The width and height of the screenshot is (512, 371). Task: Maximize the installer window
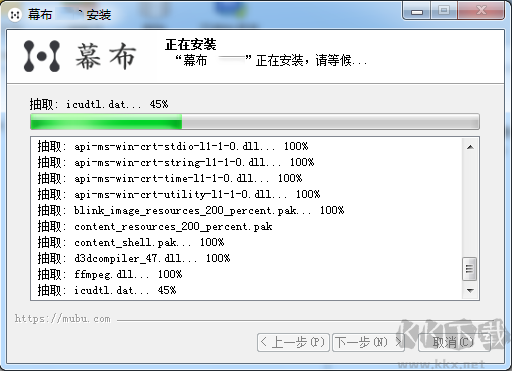tap(444, 11)
